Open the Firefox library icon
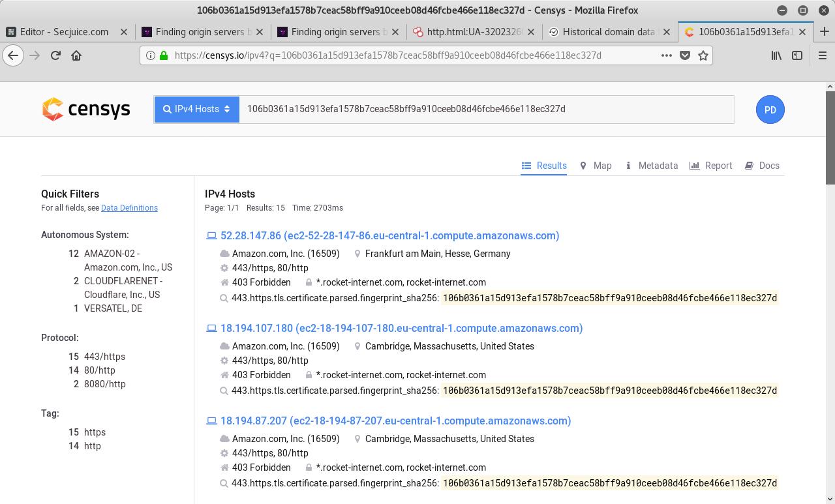This screenshot has width=835, height=504. [x=776, y=55]
